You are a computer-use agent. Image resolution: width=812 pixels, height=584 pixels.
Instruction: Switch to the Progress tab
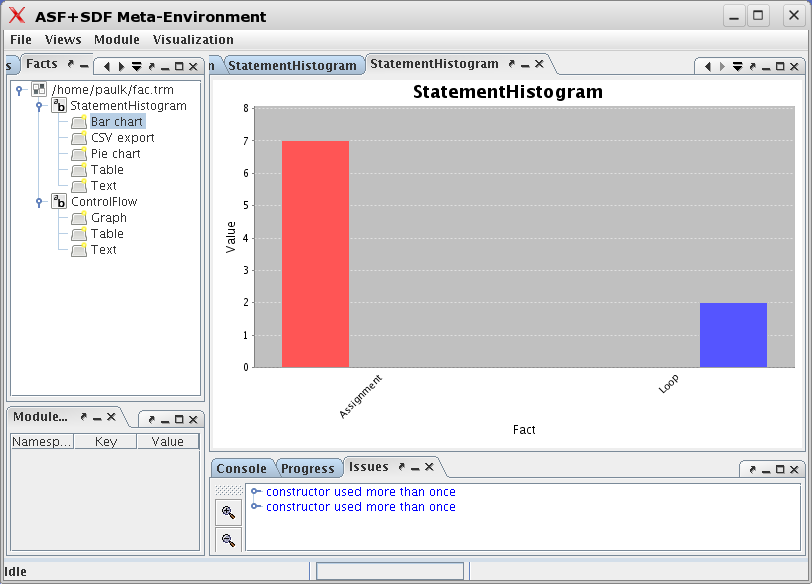tap(308, 467)
